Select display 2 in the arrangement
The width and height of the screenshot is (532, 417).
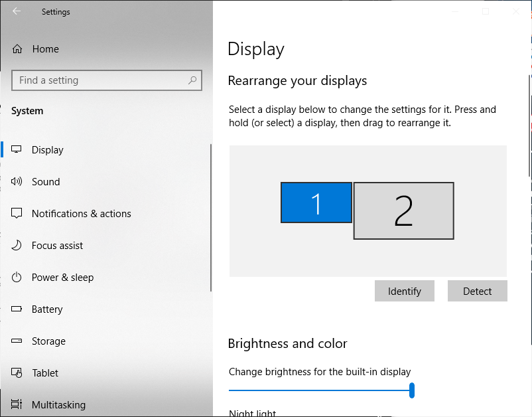click(x=404, y=211)
